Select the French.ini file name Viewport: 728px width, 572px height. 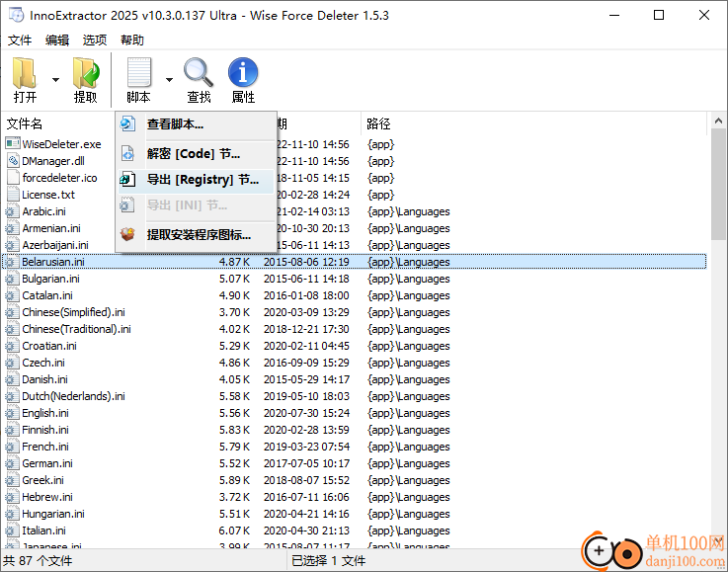click(45, 447)
